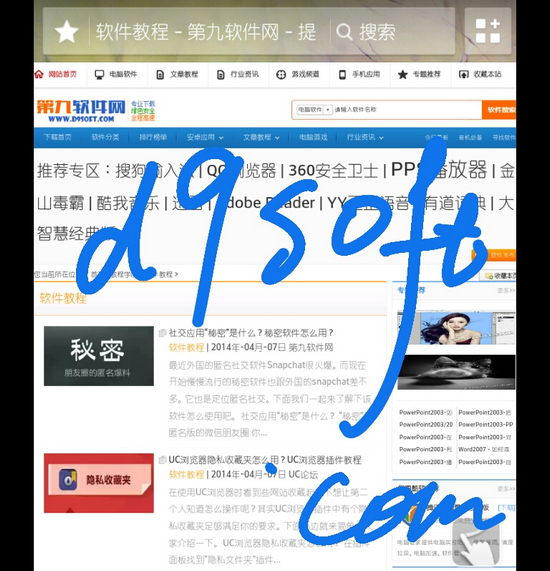Image resolution: width=550 pixels, height=571 pixels.
Task: Open 装机必备 in the blue menu bar
Action: 470,138
